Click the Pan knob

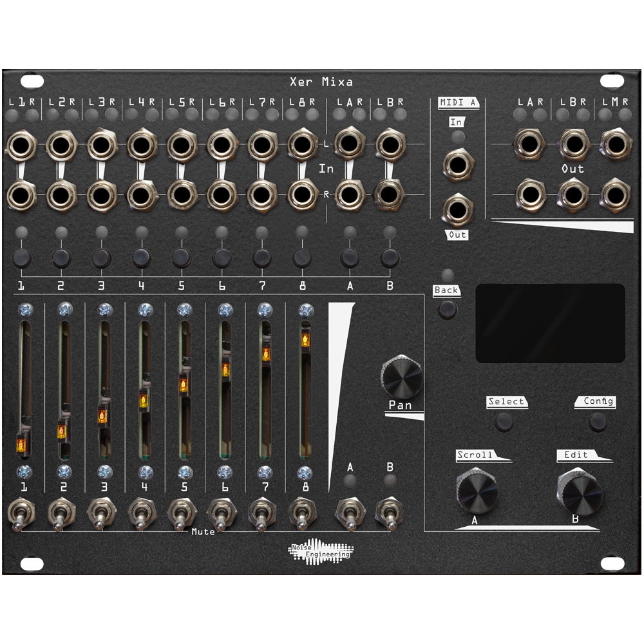[402, 377]
